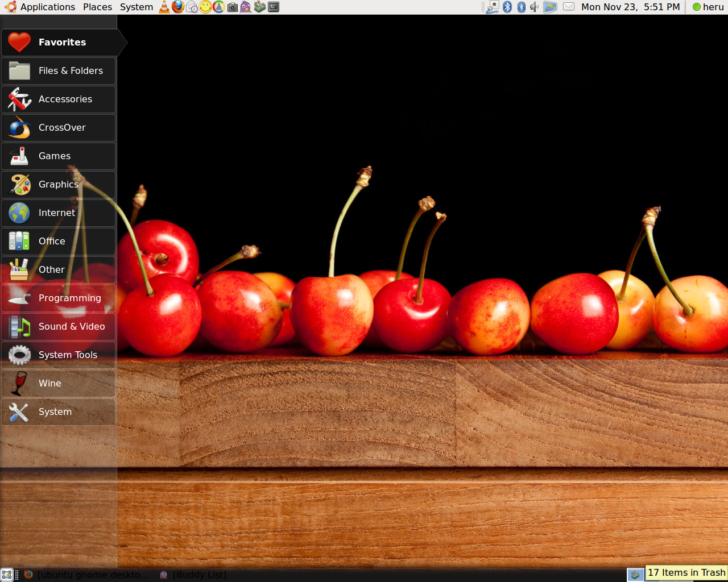
Task: Click the envelope with clock launcher
Action: pyautogui.click(x=192, y=7)
